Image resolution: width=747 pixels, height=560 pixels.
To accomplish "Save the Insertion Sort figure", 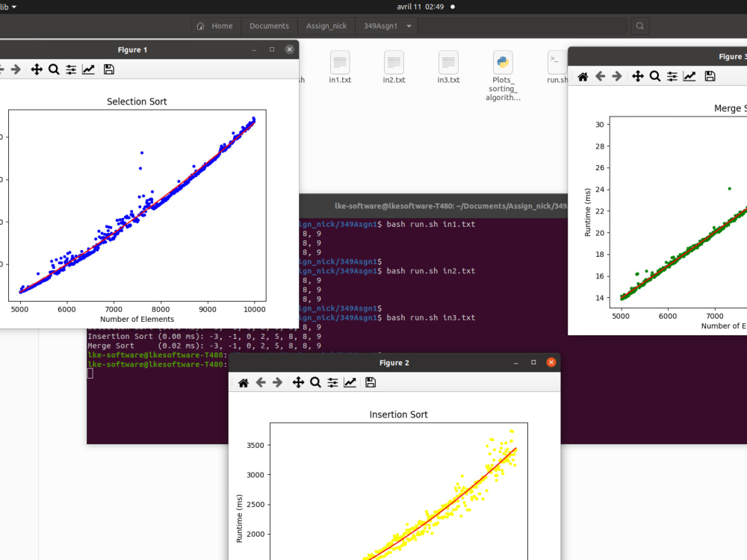I will pos(369,382).
